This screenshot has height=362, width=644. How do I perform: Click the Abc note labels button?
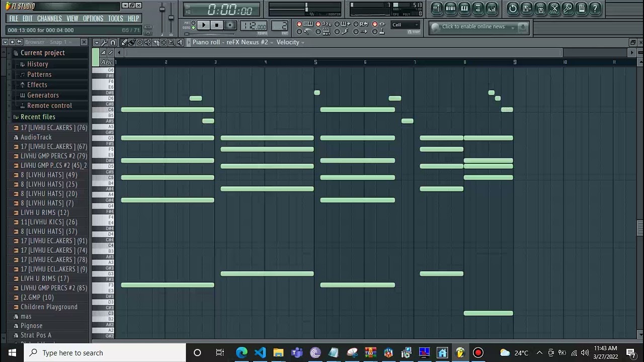tap(107, 62)
